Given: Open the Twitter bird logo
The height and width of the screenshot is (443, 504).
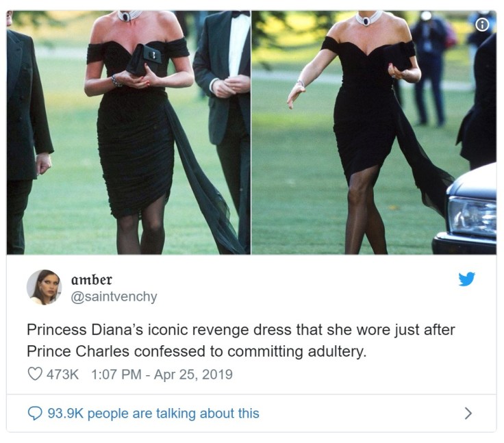Looking at the screenshot, I should tap(466, 279).
